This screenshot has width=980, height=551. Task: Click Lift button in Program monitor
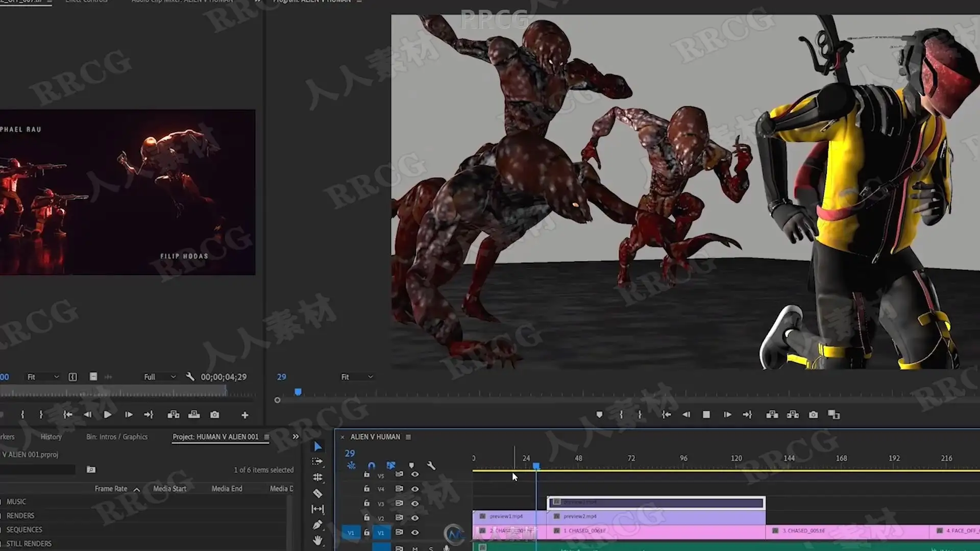click(x=772, y=415)
